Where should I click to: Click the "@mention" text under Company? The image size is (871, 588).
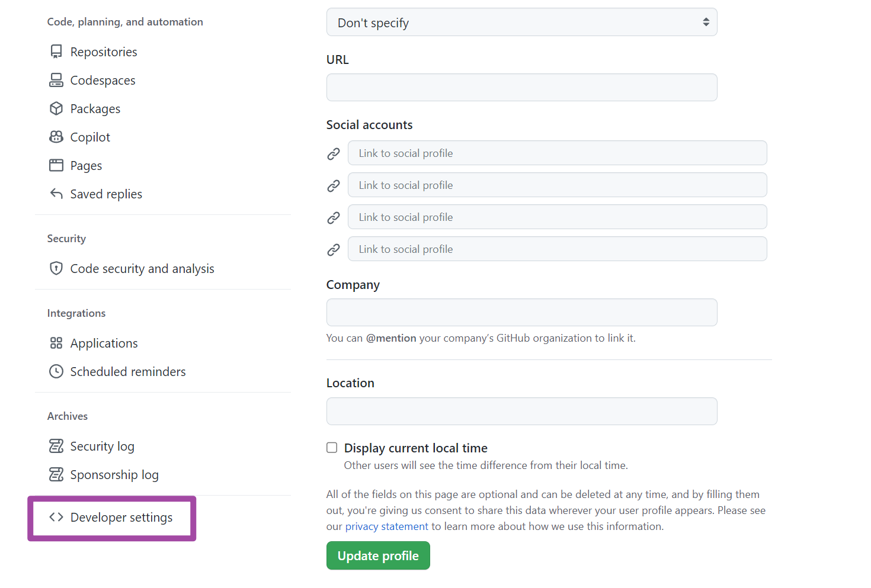391,338
